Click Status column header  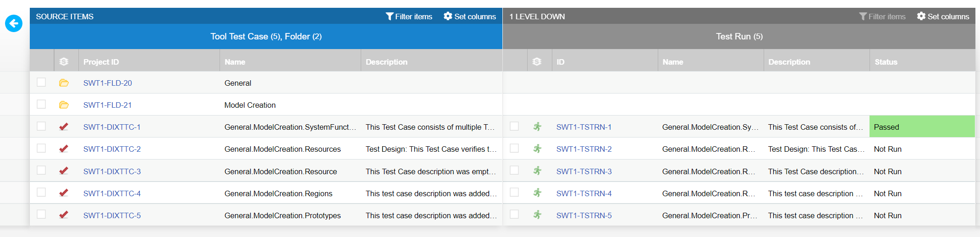(x=922, y=61)
